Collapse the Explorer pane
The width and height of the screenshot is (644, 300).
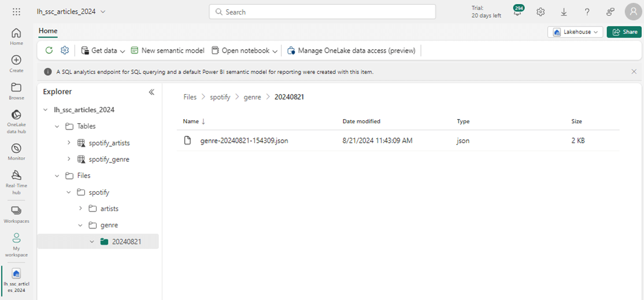tap(151, 92)
